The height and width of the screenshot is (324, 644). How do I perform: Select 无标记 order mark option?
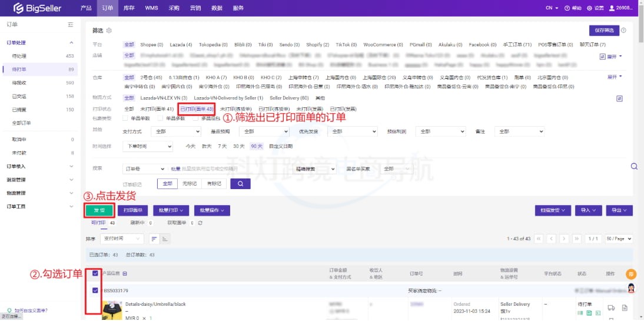190,184
